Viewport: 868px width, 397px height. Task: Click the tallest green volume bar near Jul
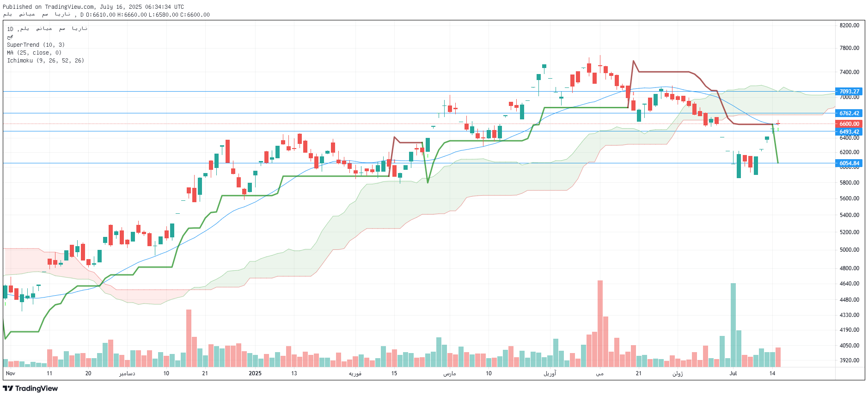click(733, 325)
